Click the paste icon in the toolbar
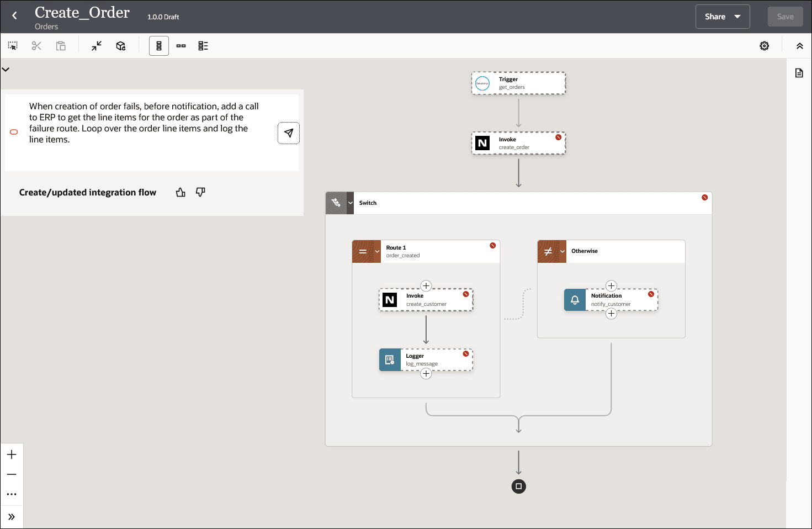 pos(61,45)
